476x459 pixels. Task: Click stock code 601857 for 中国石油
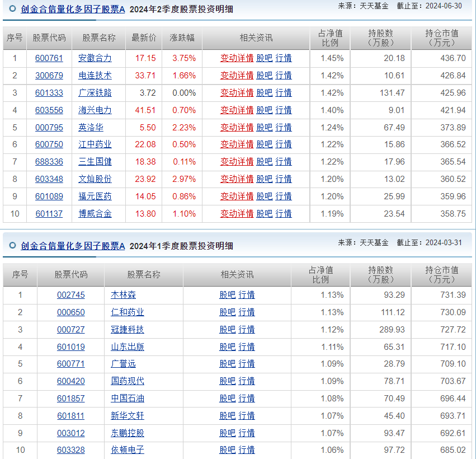click(x=71, y=399)
